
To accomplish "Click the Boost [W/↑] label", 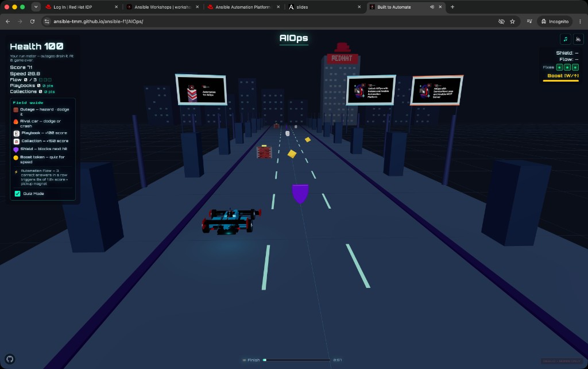I will 563,75.
